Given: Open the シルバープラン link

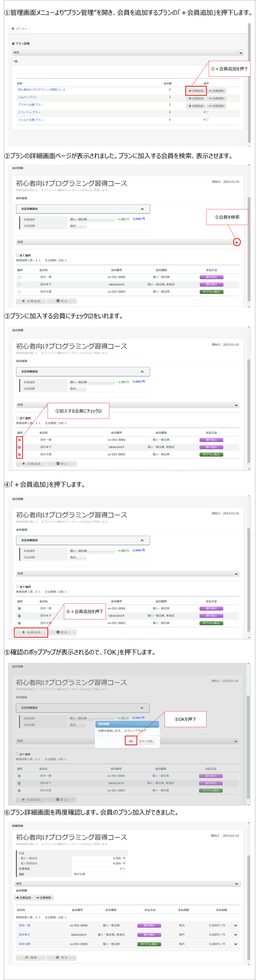Looking at the screenshot, I should [28, 97].
